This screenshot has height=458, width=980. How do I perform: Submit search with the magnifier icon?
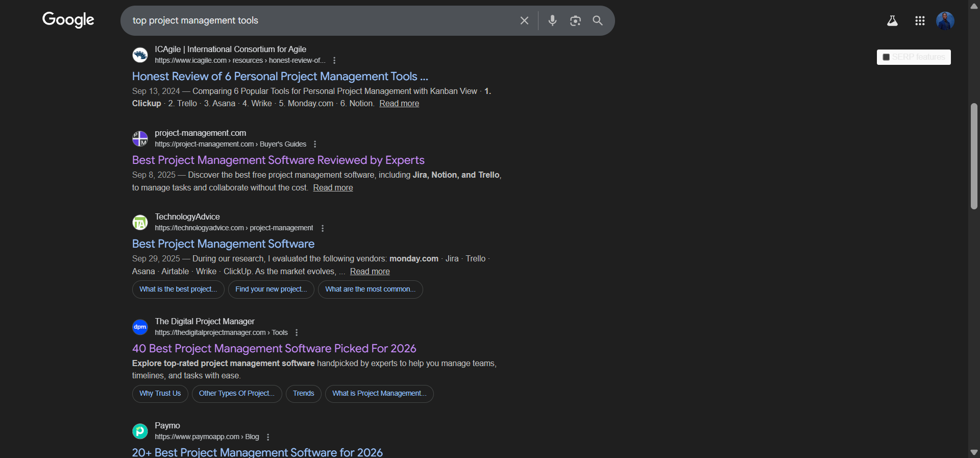pyautogui.click(x=598, y=20)
